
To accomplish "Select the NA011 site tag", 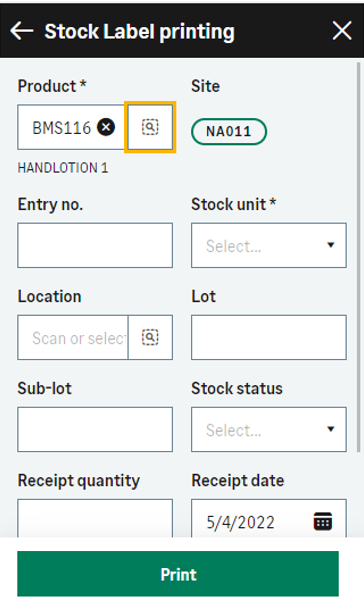I will click(228, 132).
